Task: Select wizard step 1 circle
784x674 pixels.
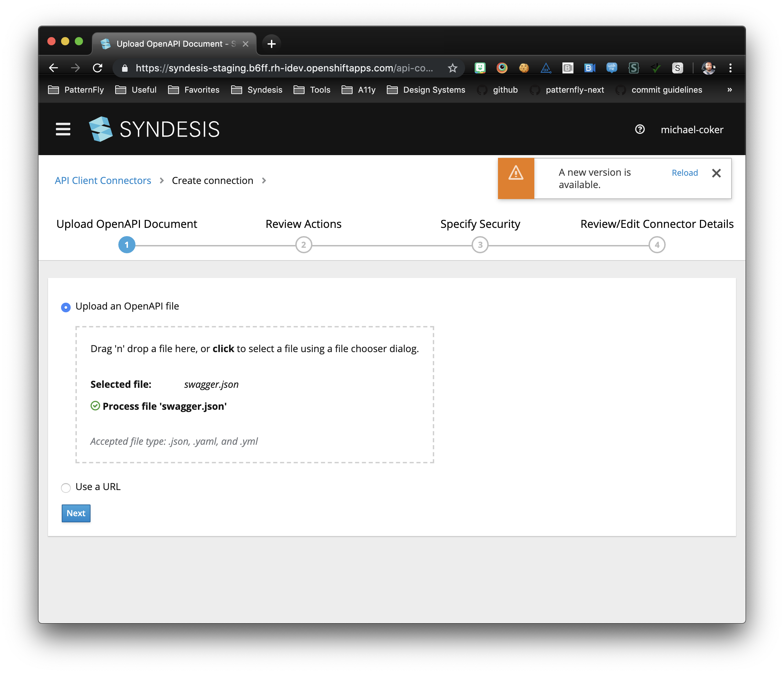Action: pyautogui.click(x=127, y=245)
